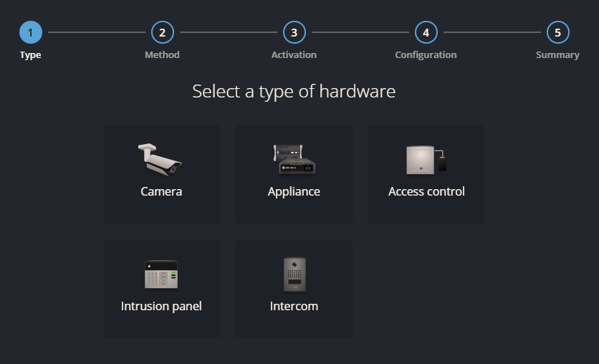
Task: Open step 4 circle
Action: 426,32
